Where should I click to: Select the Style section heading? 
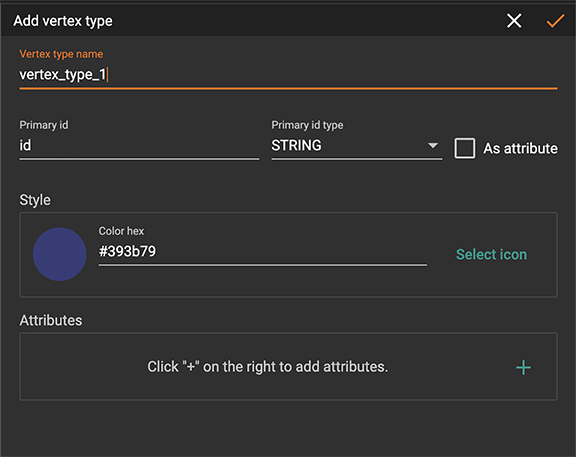(35, 200)
